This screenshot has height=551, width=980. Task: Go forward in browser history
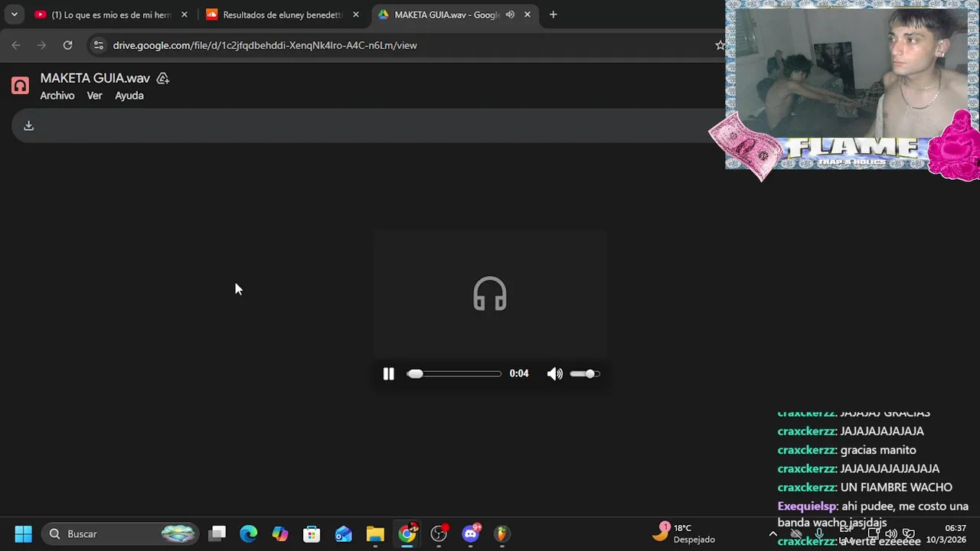coord(41,45)
